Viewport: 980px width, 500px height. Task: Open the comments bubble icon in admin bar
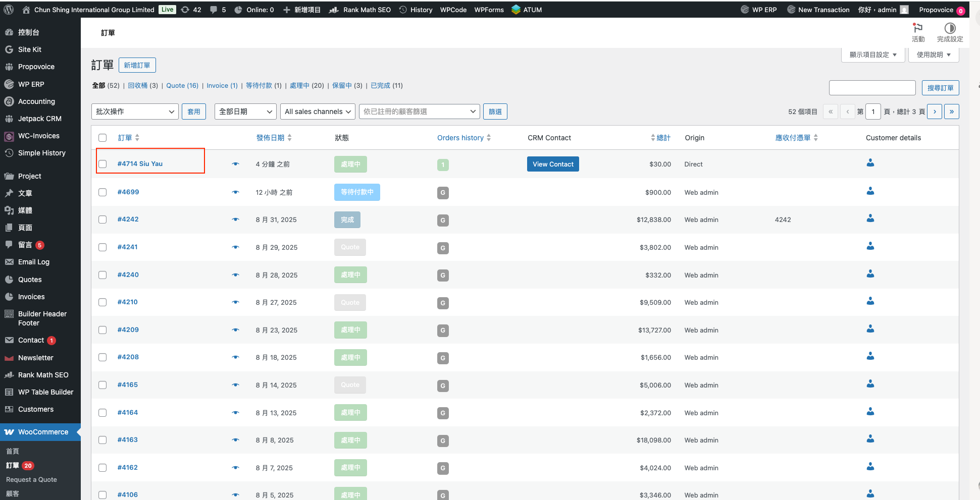[214, 10]
